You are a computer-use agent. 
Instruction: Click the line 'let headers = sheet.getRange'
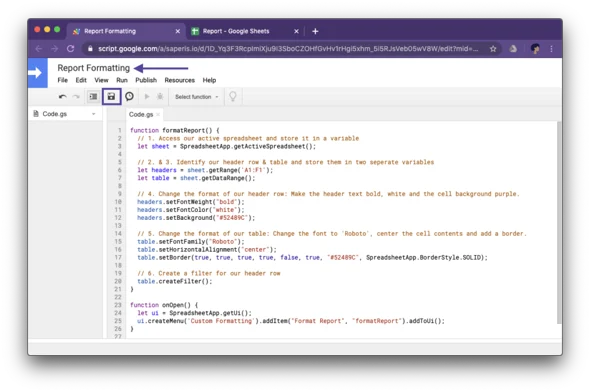pyautogui.click(x=205, y=170)
